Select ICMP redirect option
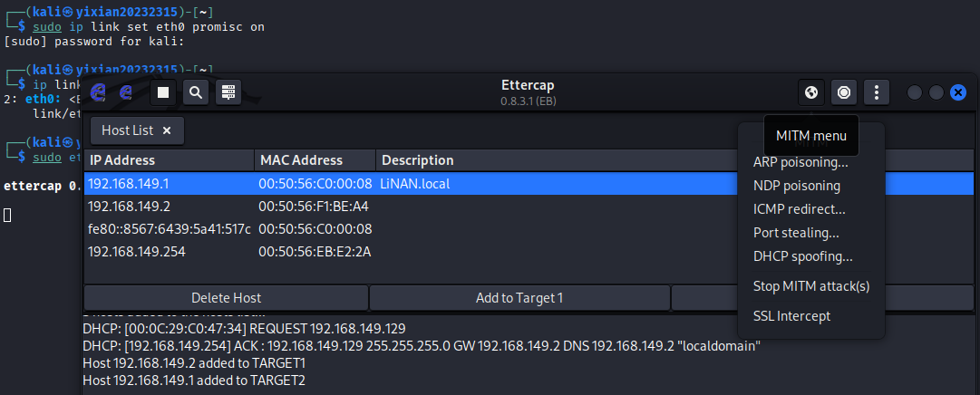Screen dimensions: 980x395 [799, 209]
